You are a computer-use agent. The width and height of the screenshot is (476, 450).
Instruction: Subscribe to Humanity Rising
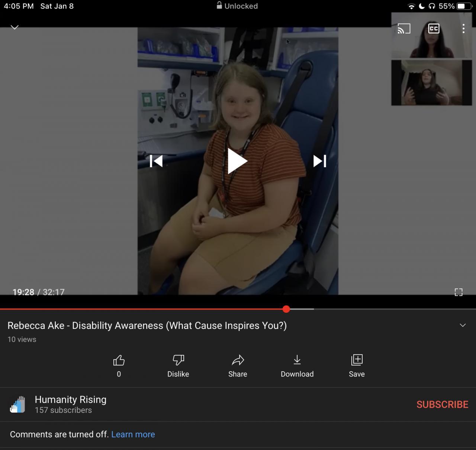(442, 404)
